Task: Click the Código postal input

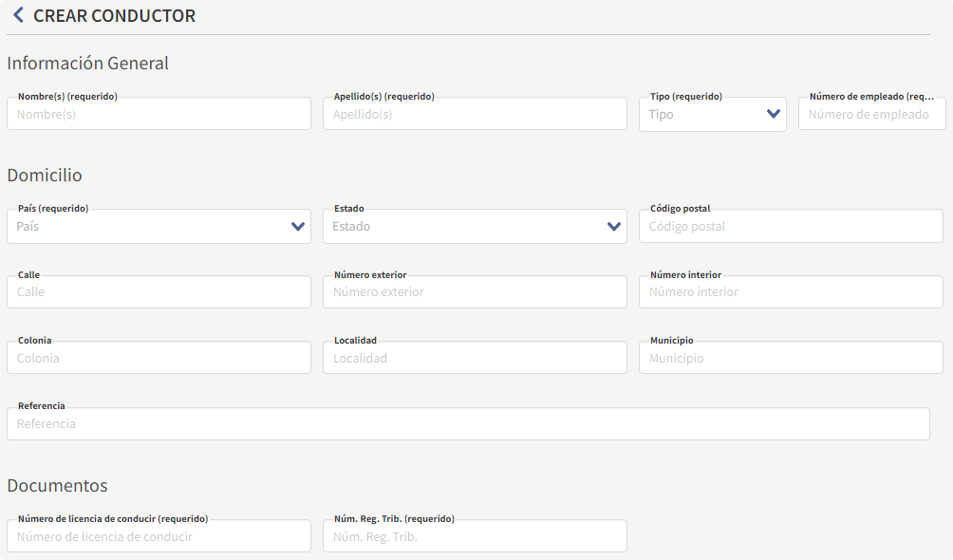Action: 791,227
